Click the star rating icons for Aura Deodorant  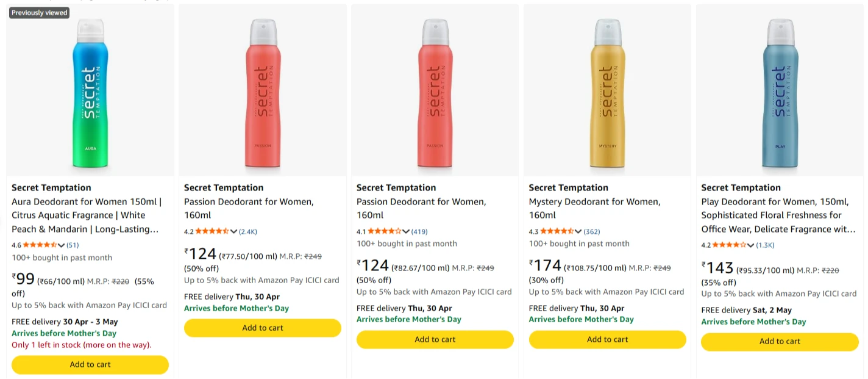(x=40, y=245)
